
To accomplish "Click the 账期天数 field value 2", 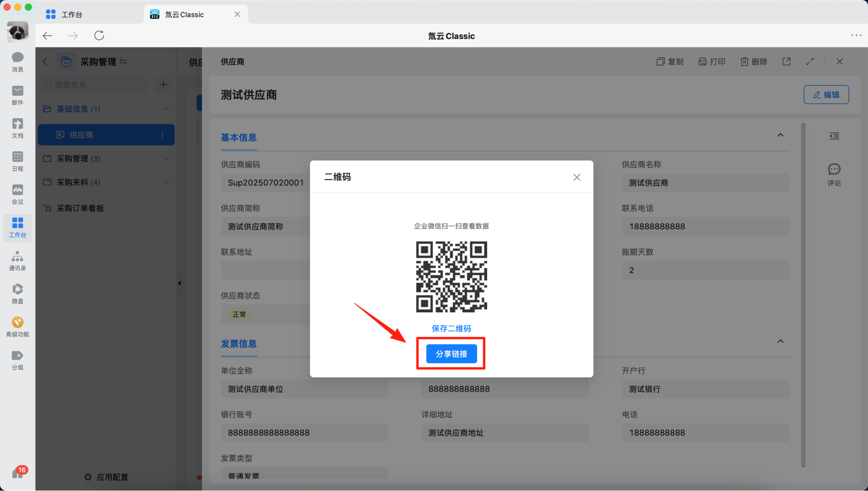I will click(x=705, y=270).
